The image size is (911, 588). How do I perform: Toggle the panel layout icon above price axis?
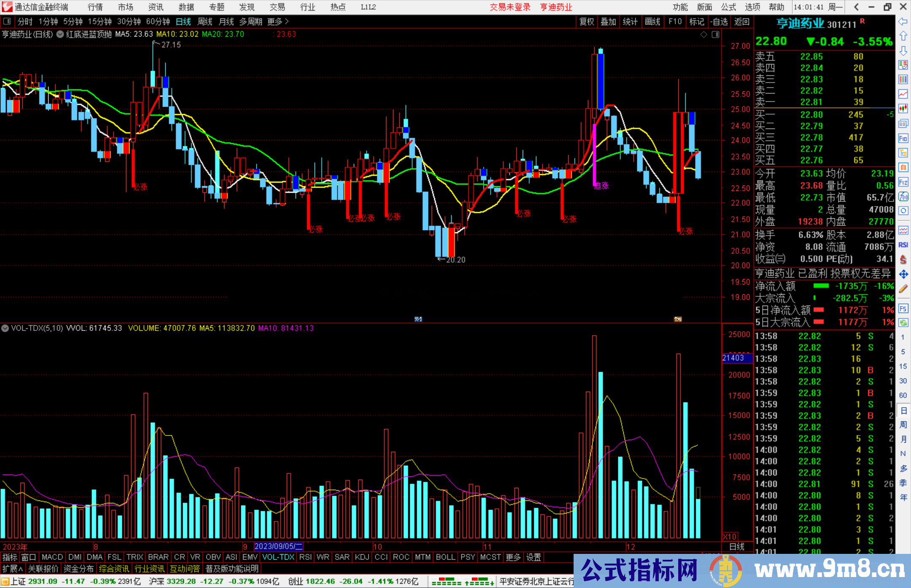click(x=715, y=35)
